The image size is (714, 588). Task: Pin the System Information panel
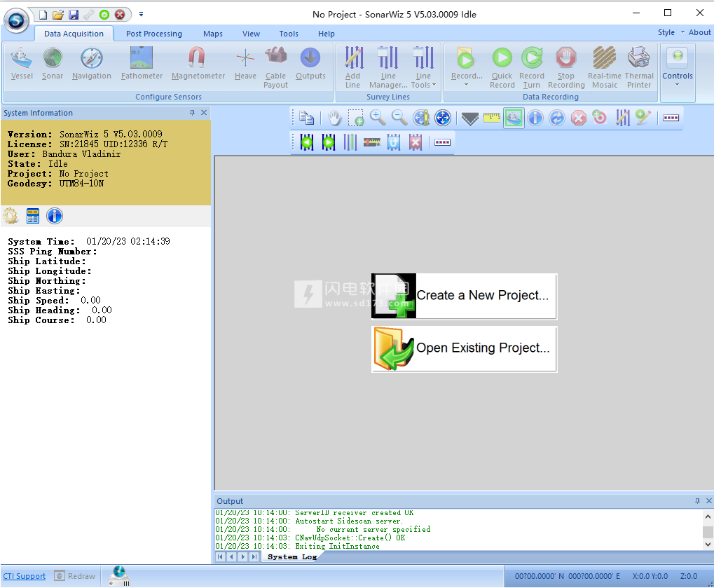[192, 113]
